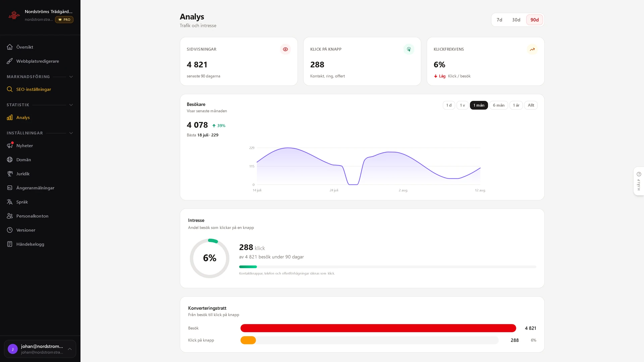The width and height of the screenshot is (644, 362).
Task: Click the Språk translate icon
Action: [10, 202]
